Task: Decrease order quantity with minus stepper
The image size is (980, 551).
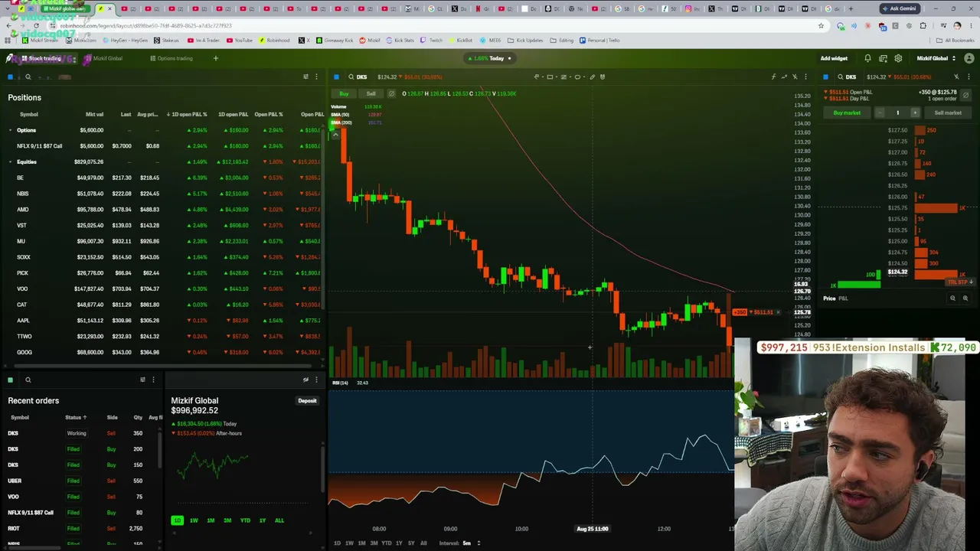Action: pos(880,112)
